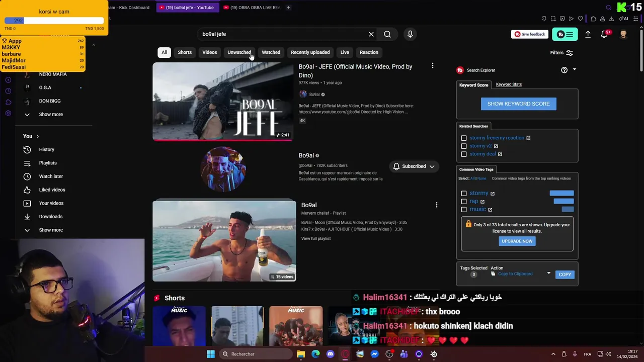Open Filters options
The height and width of the screenshot is (362, 644).
coord(561,53)
